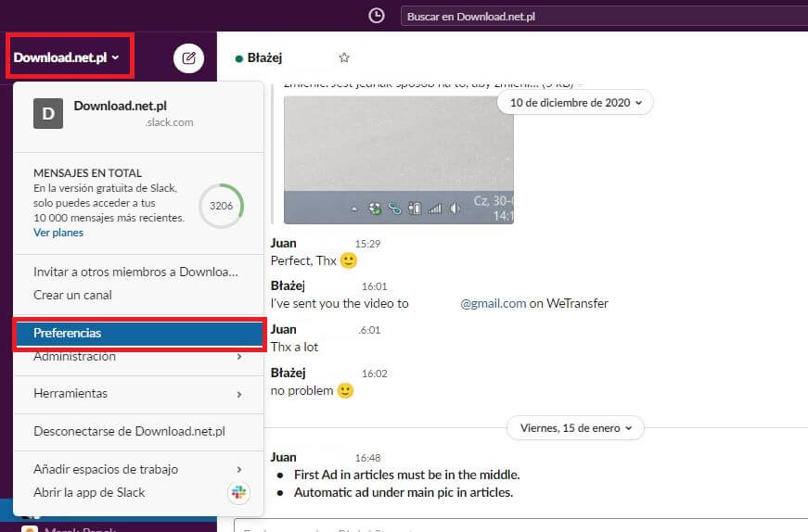Expand the Añadir espacios de trabajo arrow

click(x=239, y=469)
